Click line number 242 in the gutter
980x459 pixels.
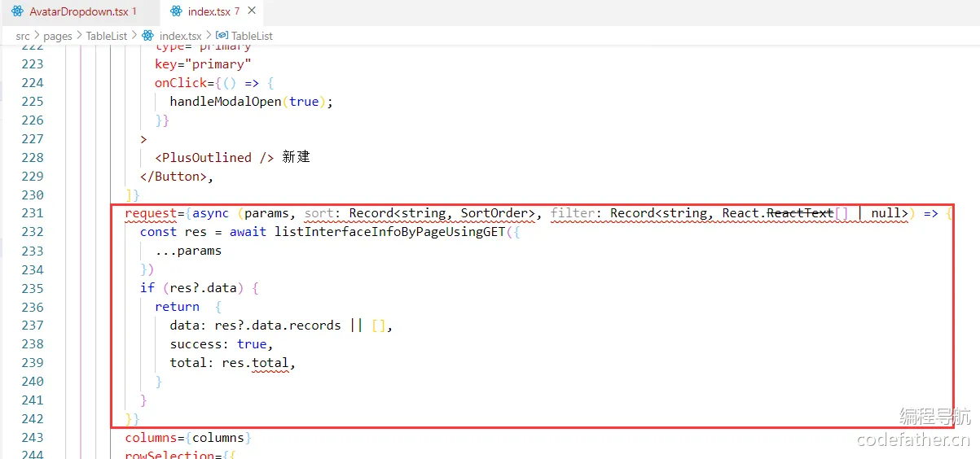tap(33, 418)
